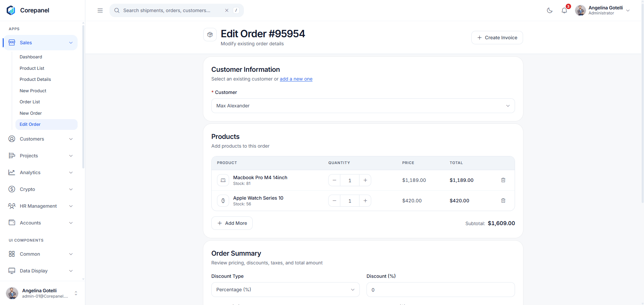Follow the 'add a new one' link
Image resolution: width=644 pixels, height=305 pixels.
click(296, 79)
